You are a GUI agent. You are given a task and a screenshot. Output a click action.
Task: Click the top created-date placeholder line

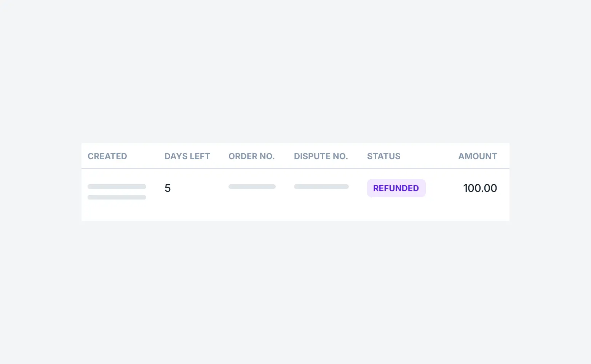[x=117, y=187]
